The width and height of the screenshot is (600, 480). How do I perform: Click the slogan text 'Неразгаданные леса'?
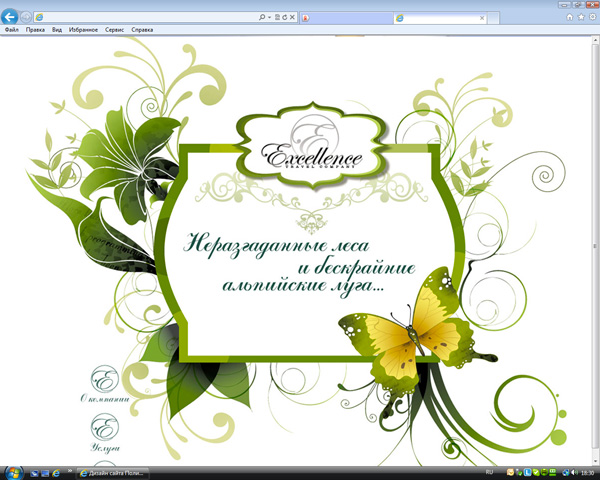pyautogui.click(x=276, y=245)
